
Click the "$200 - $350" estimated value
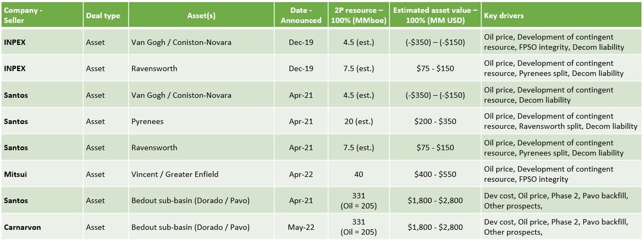[x=435, y=121]
